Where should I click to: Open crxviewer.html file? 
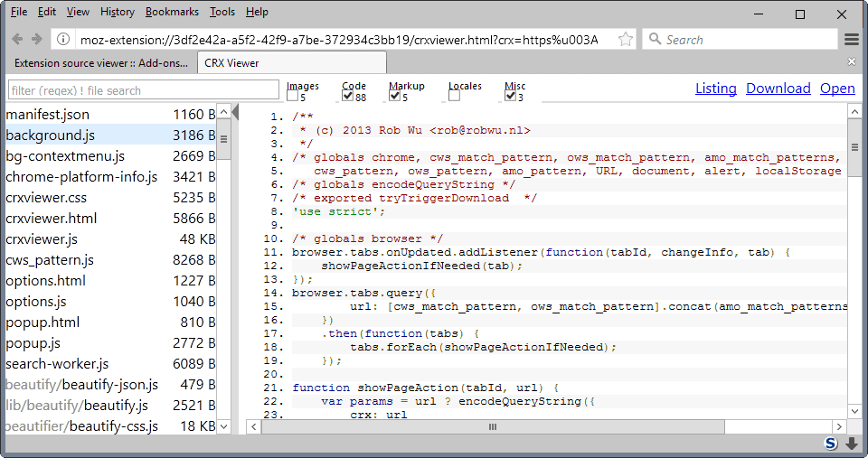110,219
